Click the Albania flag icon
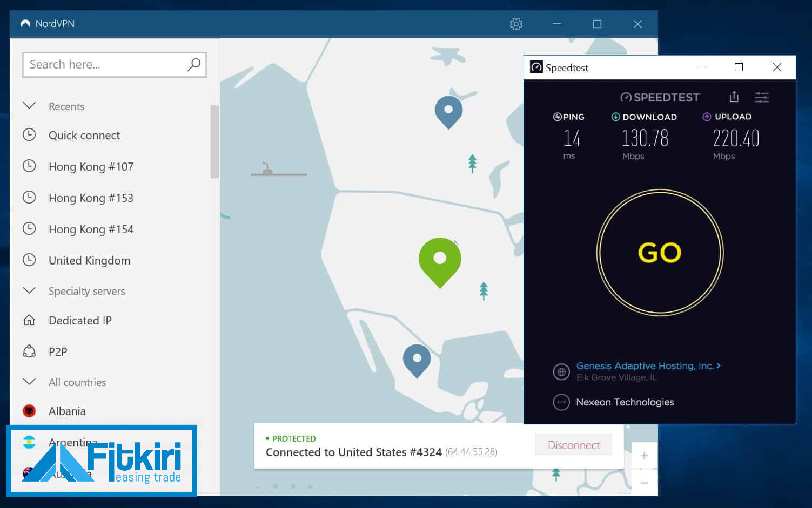Viewport: 812px width, 508px height. [x=29, y=411]
